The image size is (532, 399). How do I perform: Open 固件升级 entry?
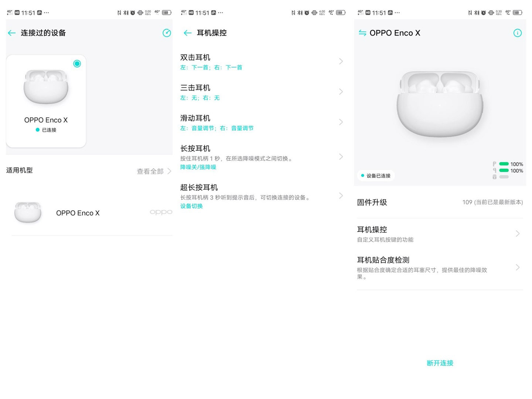[440, 202]
